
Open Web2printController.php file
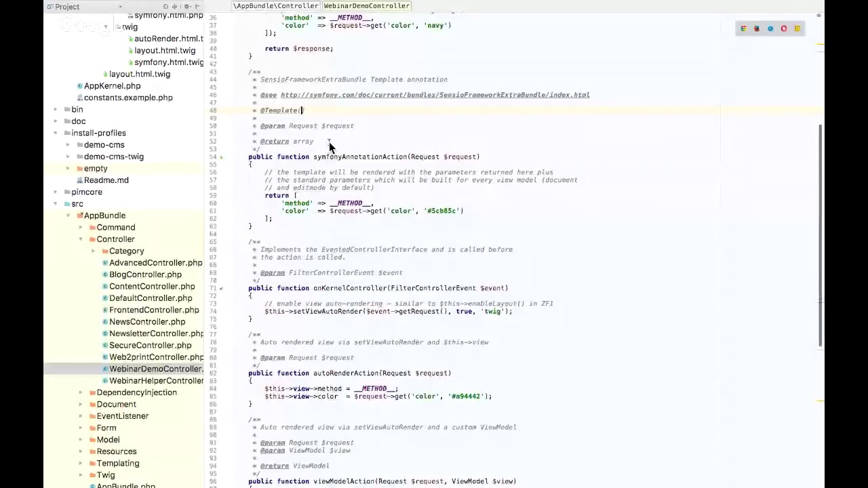[x=156, y=357]
